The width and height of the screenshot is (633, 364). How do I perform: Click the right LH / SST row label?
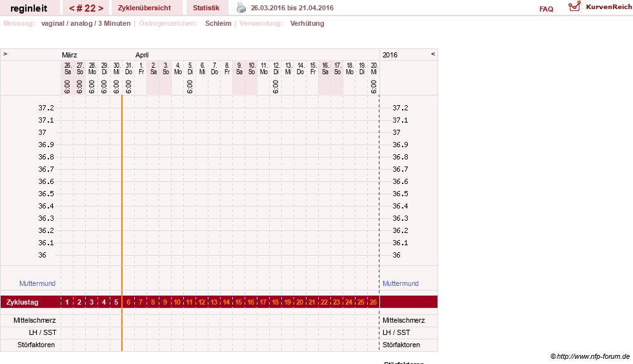click(x=396, y=332)
